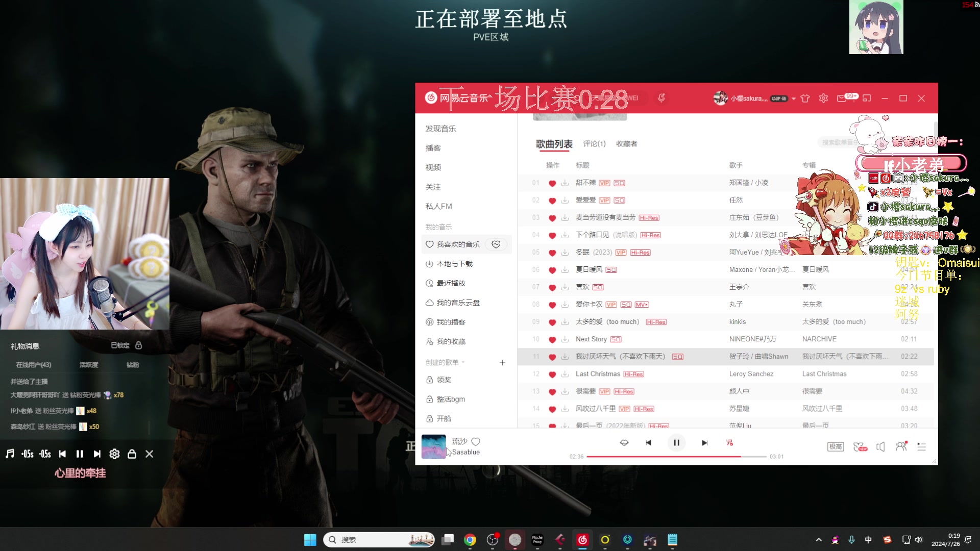Open Chrome from the Windows taskbar
Image resolution: width=980 pixels, height=551 pixels.
point(470,540)
